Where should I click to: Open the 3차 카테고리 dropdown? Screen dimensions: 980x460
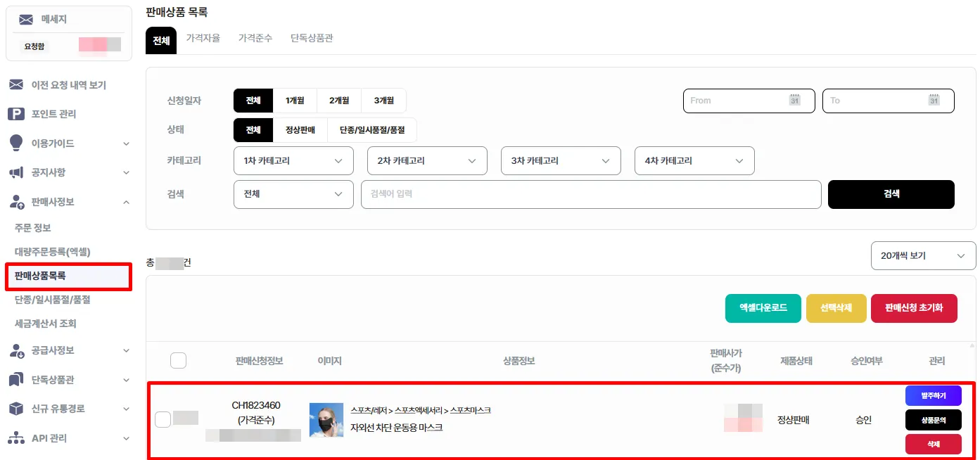(561, 160)
